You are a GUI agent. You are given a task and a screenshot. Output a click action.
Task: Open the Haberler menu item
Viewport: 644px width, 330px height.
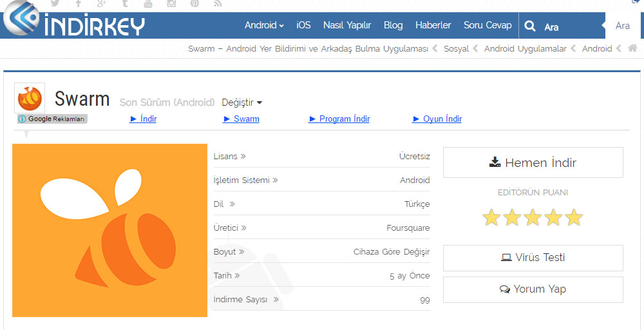[433, 26]
